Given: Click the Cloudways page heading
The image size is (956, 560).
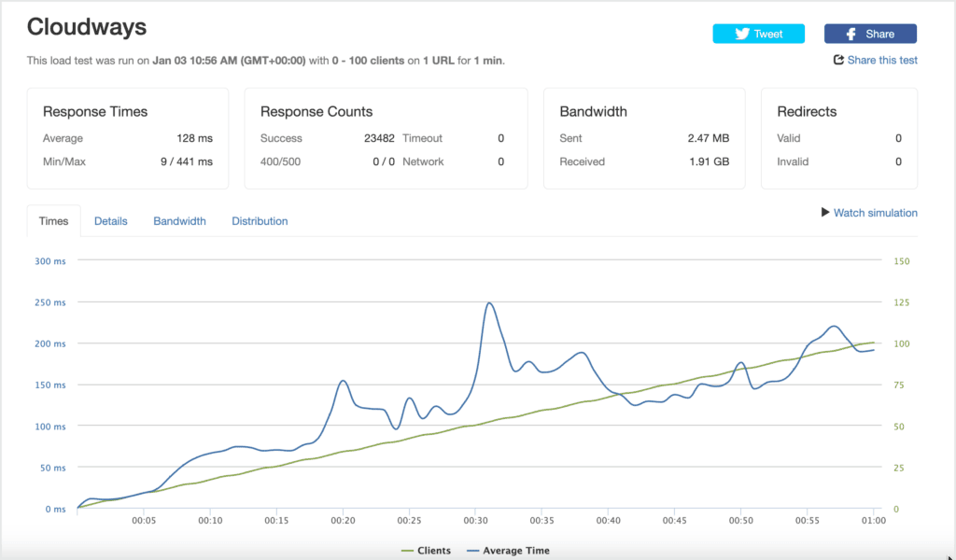Looking at the screenshot, I should [x=87, y=27].
